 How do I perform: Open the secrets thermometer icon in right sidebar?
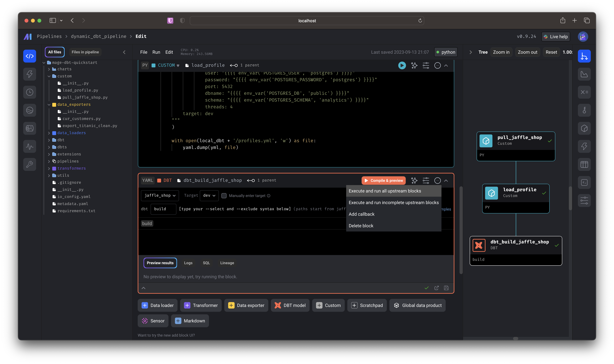pyautogui.click(x=584, y=110)
